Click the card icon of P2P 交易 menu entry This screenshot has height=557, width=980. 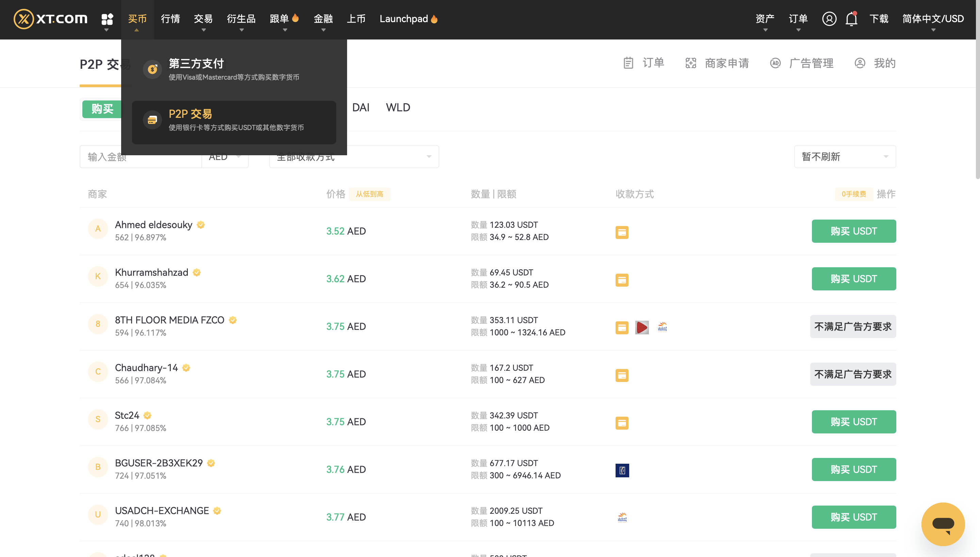152,120
